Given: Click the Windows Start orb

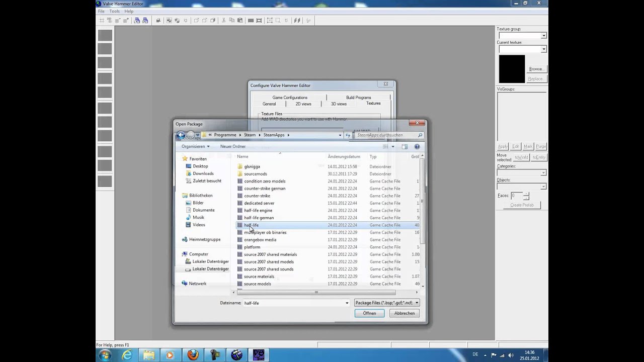Looking at the screenshot, I should point(105,355).
